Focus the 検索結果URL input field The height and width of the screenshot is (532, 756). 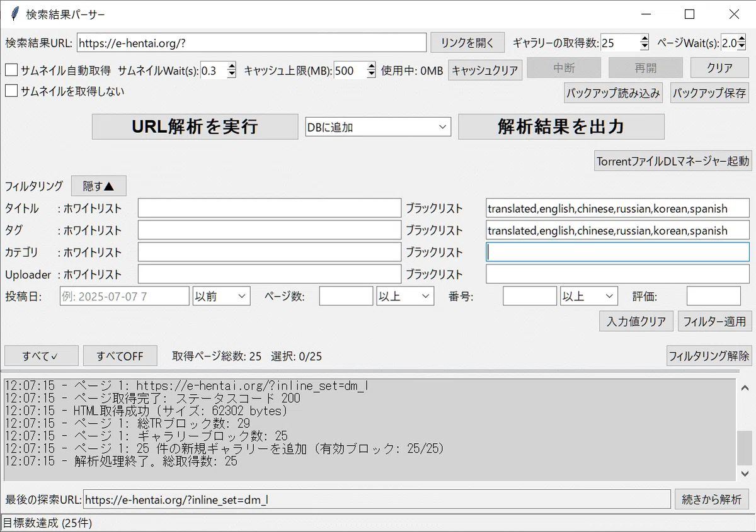tap(252, 43)
